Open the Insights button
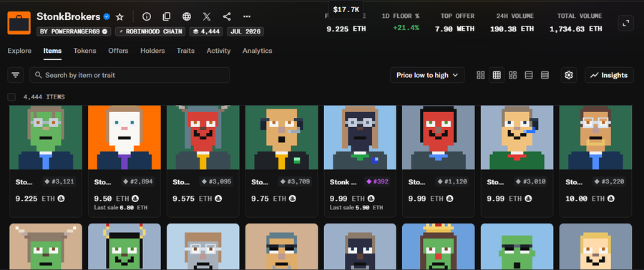 609,75
